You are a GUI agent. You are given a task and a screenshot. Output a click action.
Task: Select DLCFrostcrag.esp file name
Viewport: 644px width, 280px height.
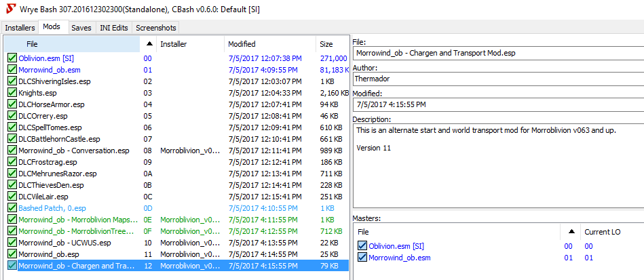tap(48, 162)
